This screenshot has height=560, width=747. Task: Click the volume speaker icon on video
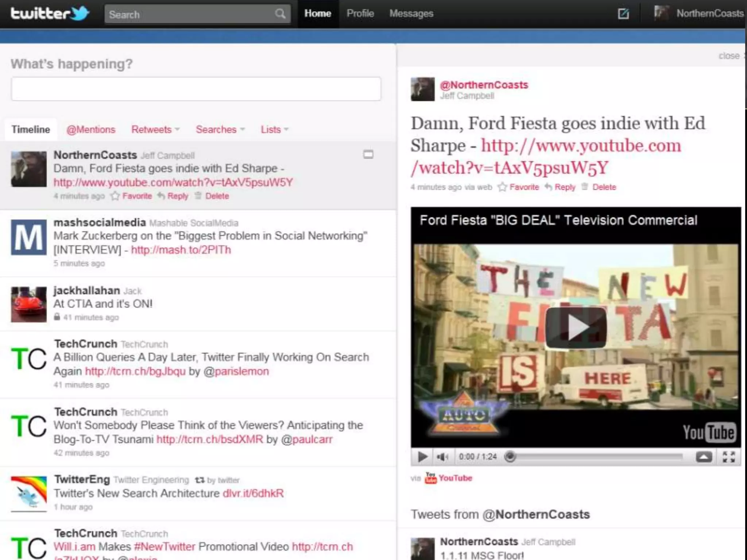[x=442, y=456]
